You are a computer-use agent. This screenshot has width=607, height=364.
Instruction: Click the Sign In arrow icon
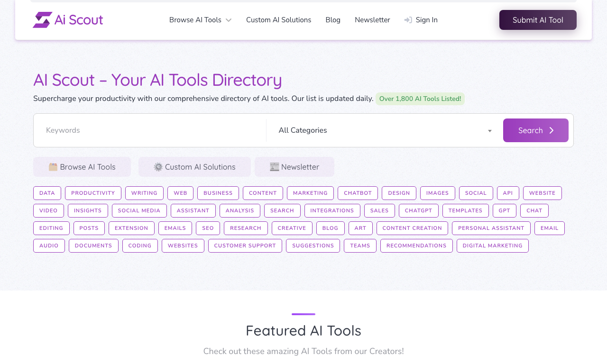tap(408, 20)
